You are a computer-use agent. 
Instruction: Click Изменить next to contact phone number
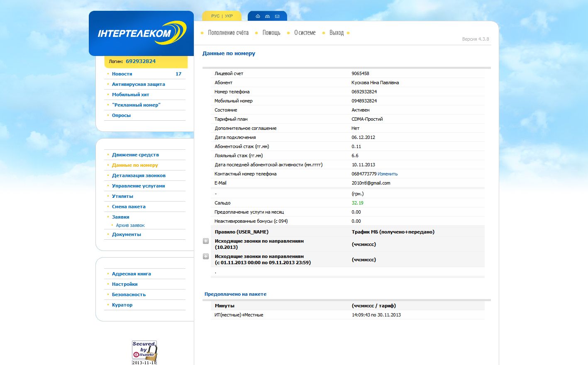[388, 174]
